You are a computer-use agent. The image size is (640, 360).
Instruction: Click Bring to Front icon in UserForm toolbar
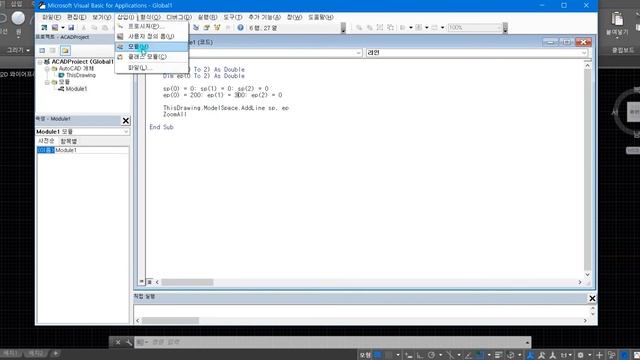point(359,28)
